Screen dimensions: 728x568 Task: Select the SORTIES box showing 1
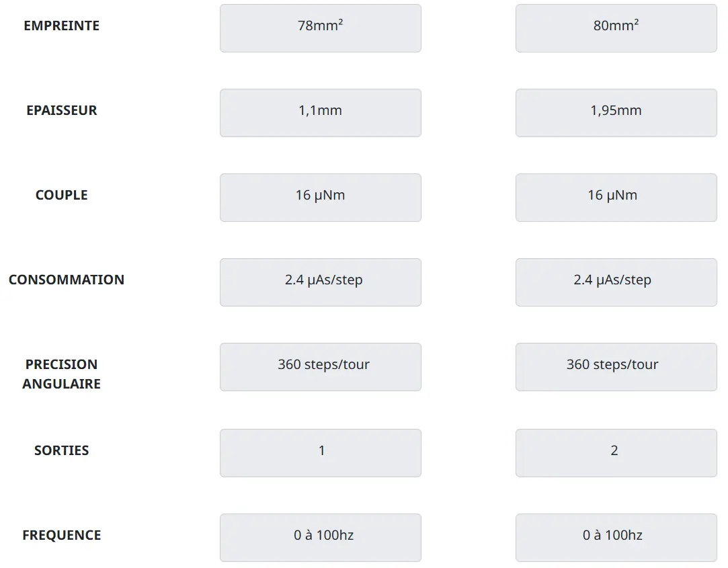pyautogui.click(x=320, y=453)
